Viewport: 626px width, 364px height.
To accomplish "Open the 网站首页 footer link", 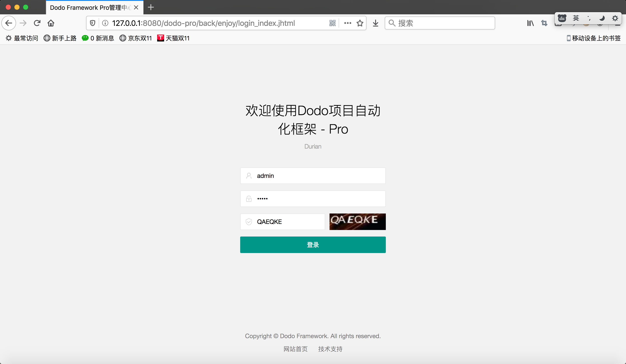I will pos(296,349).
